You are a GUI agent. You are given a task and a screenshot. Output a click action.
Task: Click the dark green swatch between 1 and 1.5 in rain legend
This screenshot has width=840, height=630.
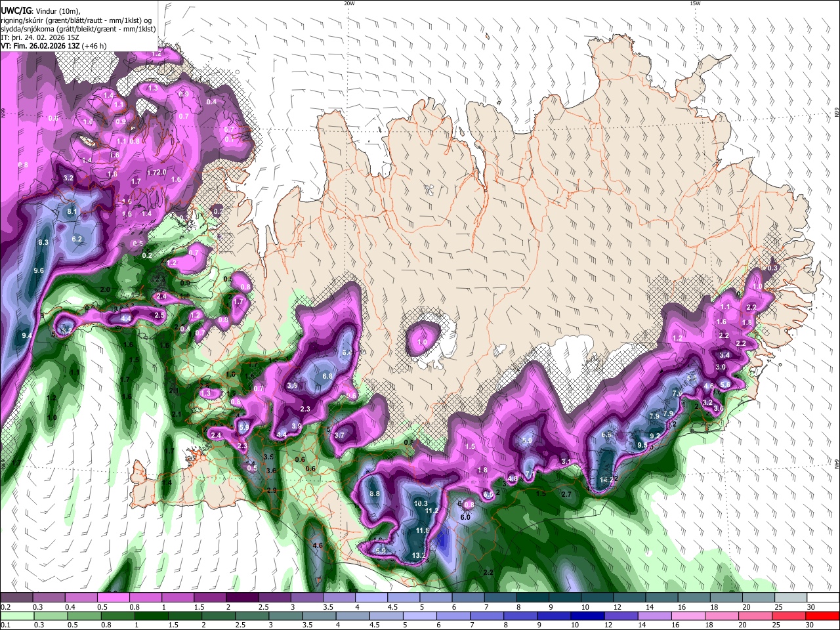(x=152, y=616)
